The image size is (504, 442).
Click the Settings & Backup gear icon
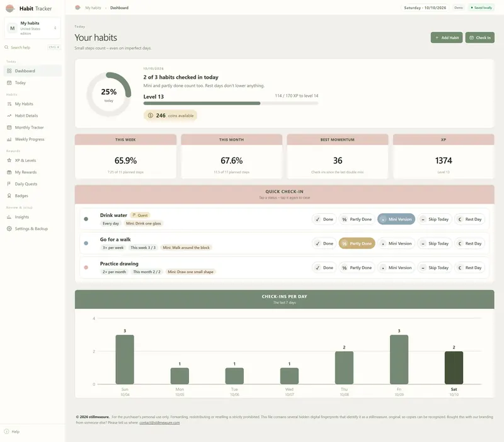tap(9, 229)
